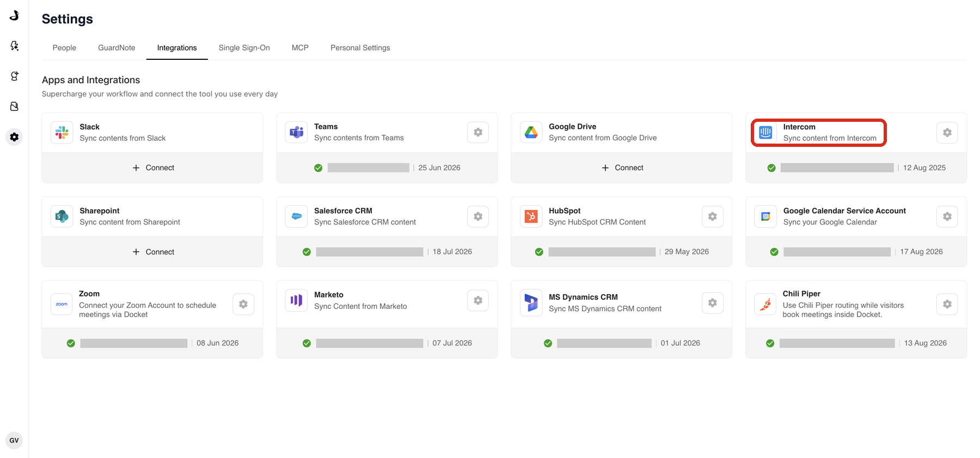The image size is (980, 458).
Task: Connect the Google Drive integration
Action: pos(622,168)
